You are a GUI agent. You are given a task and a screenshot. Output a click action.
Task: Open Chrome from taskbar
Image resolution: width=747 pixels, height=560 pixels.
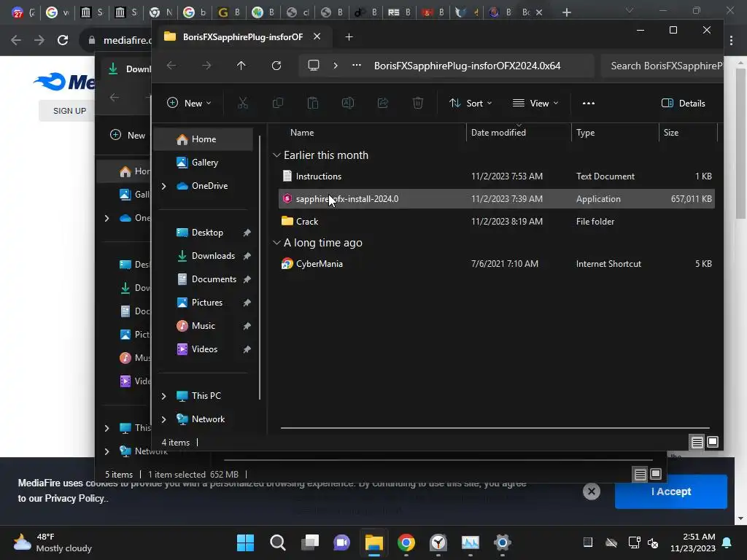pos(406,542)
